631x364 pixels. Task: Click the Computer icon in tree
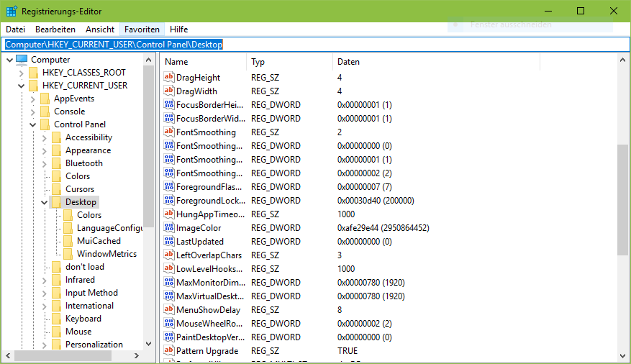pyautogui.click(x=22, y=60)
